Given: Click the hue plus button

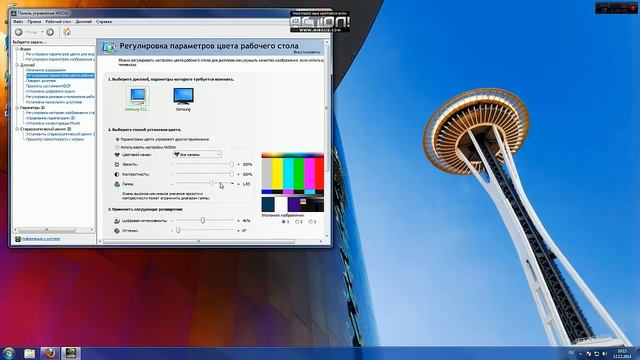Looking at the screenshot, I should tap(238, 231).
